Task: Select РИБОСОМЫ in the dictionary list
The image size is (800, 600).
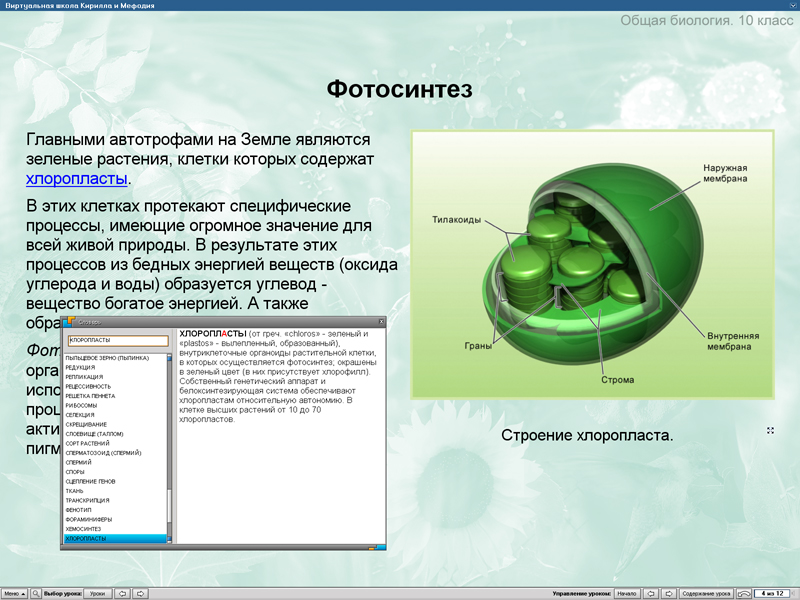Action: click(82, 405)
